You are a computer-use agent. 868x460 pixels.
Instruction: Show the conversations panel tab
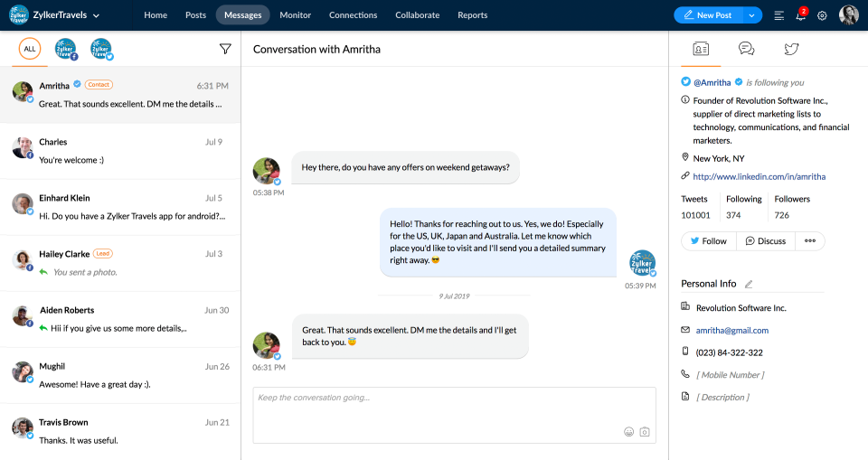click(746, 49)
